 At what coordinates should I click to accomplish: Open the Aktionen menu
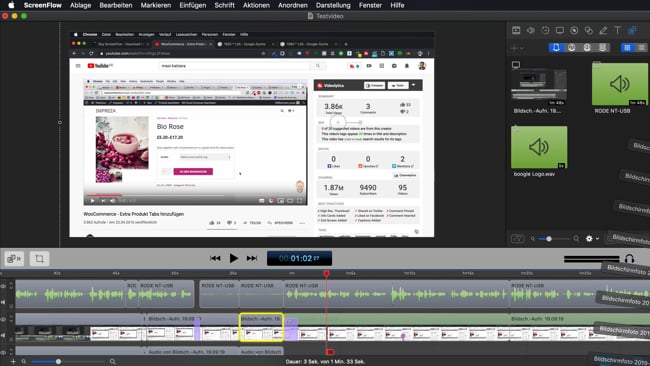(x=256, y=5)
